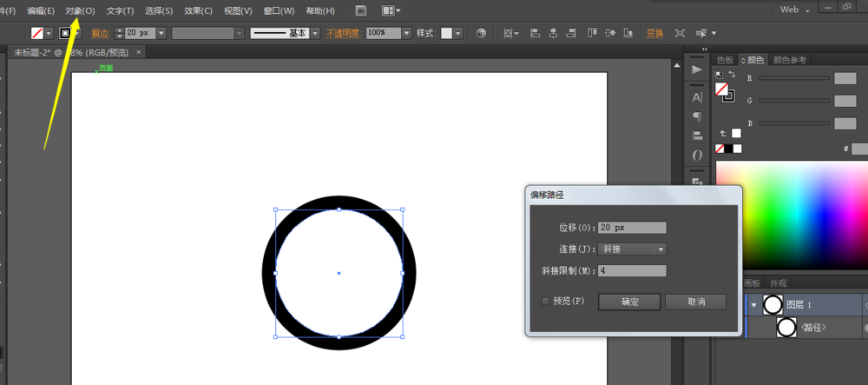
Task: Click the isolate selected object icon
Action: (x=680, y=33)
